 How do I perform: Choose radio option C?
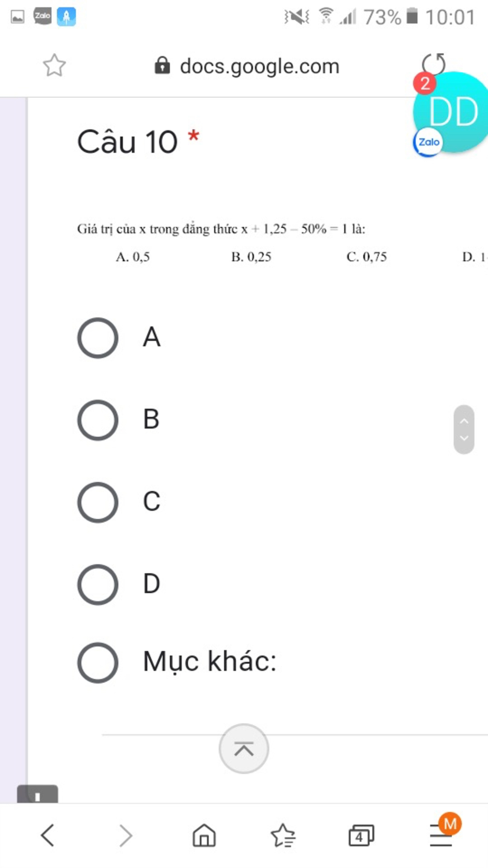(98, 502)
